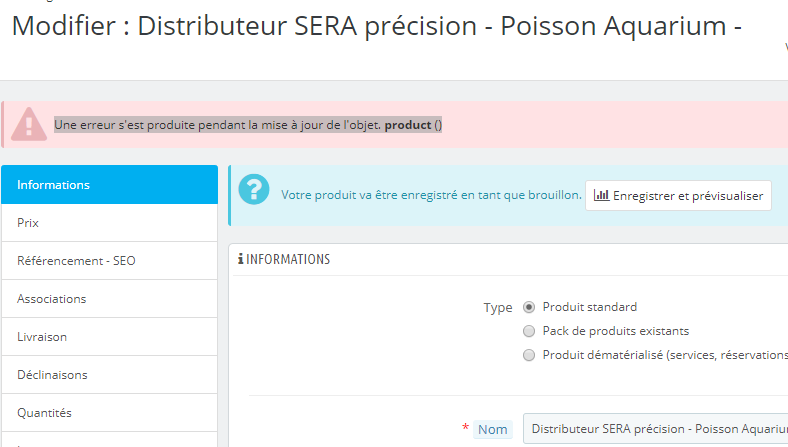Go to the Associations tab
The height and width of the screenshot is (447, 788).
(109, 299)
